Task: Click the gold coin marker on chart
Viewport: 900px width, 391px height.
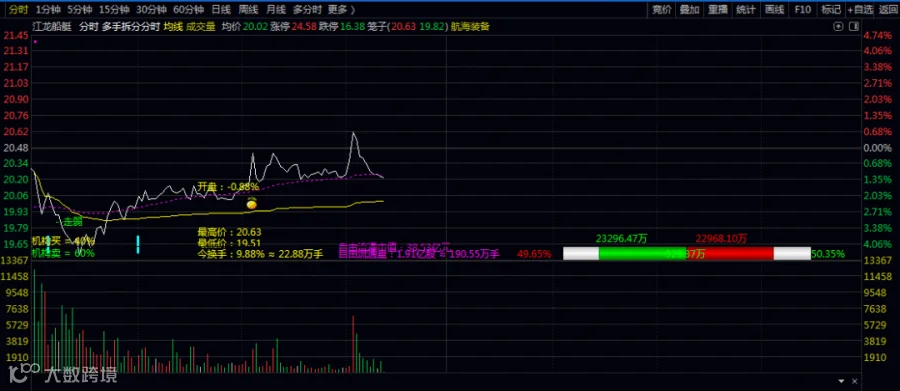Action: [251, 203]
